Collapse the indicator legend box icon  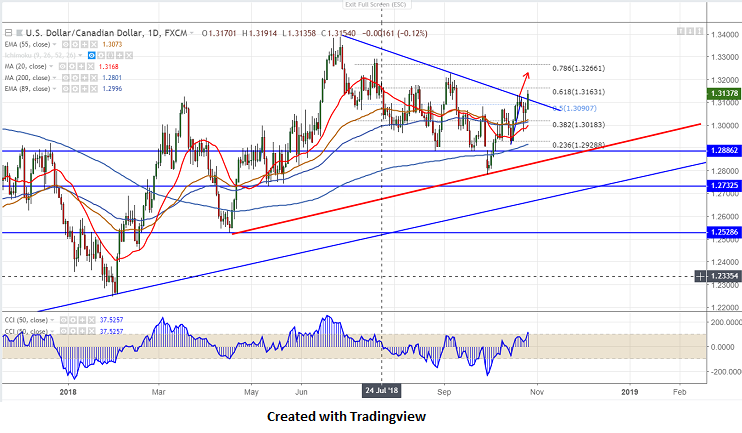[9, 33]
